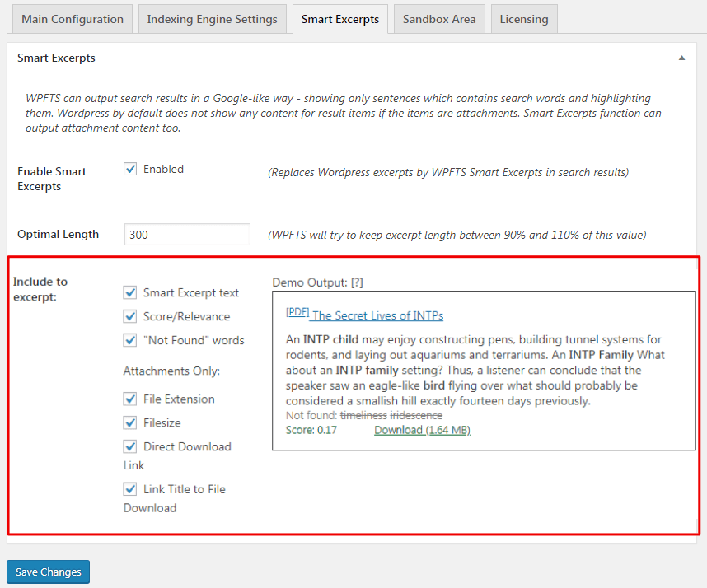Uncheck the File Extension option
Image resolution: width=707 pixels, height=588 pixels.
pos(130,399)
